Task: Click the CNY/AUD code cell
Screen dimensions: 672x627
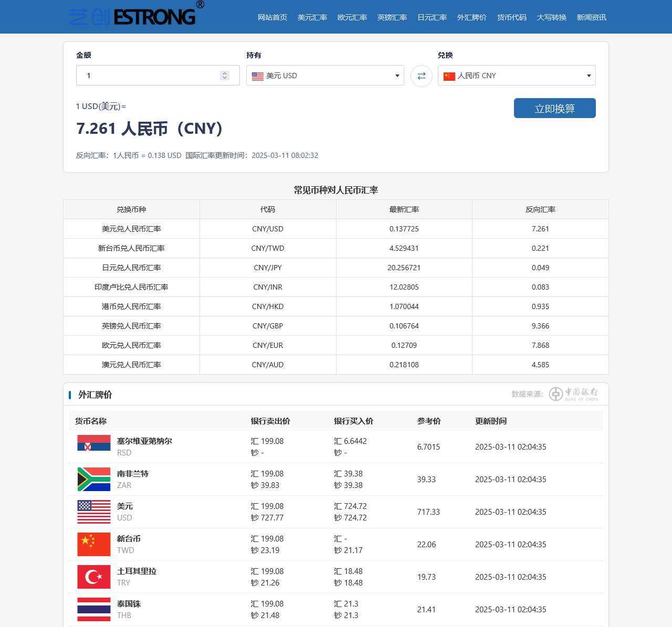Action: pyautogui.click(x=268, y=365)
